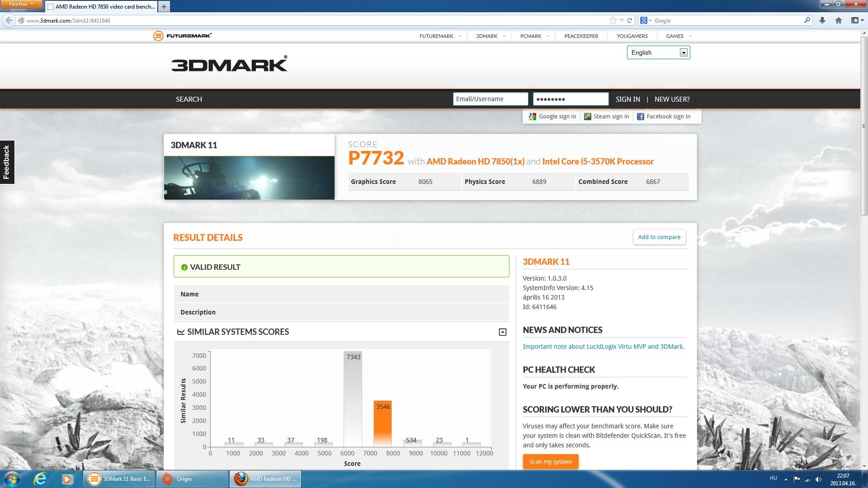Click the Combined Score value 6867

tap(653, 182)
